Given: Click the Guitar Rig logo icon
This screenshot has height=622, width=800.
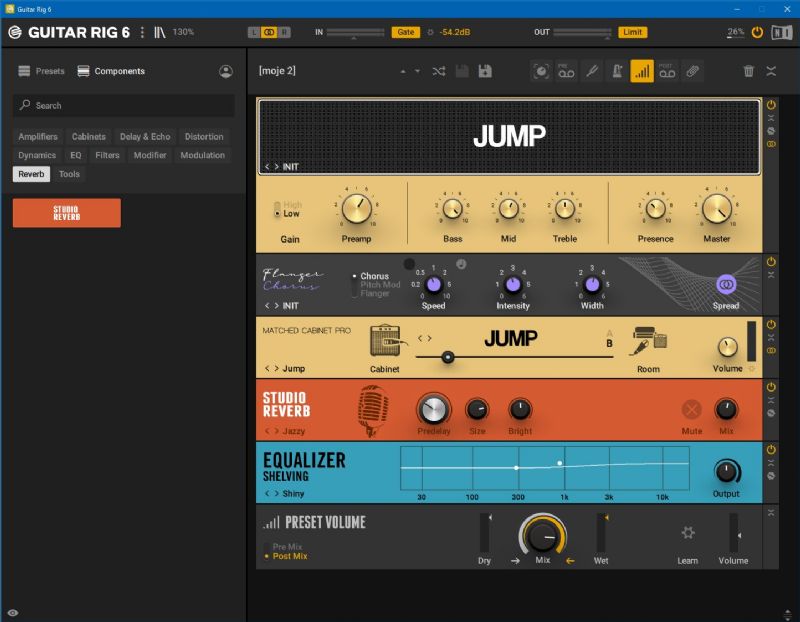Looking at the screenshot, I should (x=15, y=32).
